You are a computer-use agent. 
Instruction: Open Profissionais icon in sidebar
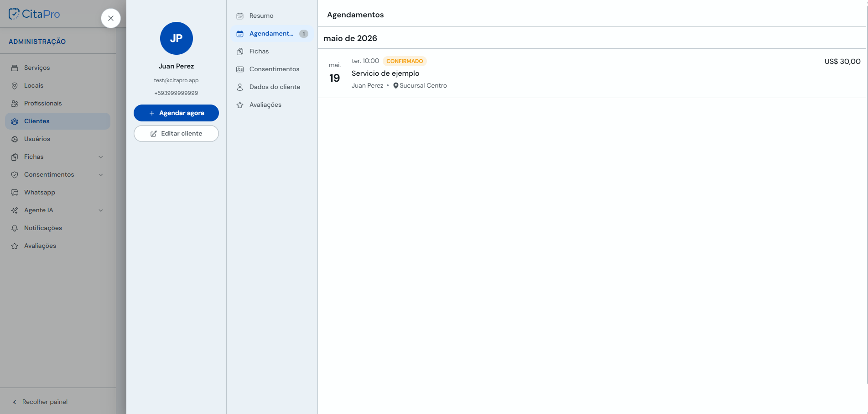tap(15, 103)
